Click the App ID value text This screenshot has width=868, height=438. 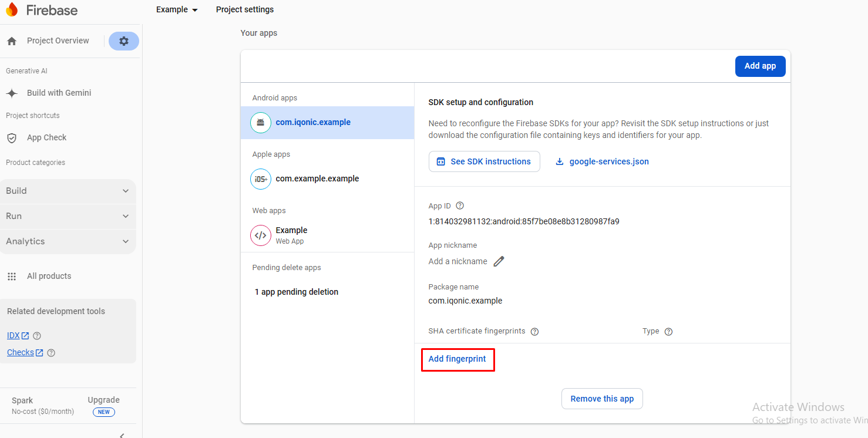pyautogui.click(x=524, y=222)
